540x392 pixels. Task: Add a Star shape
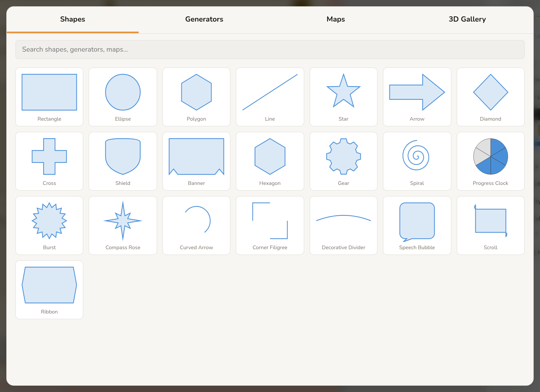(x=344, y=97)
